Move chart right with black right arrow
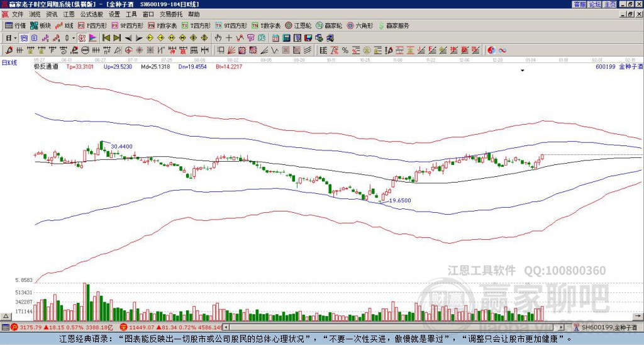This screenshot has width=644, height=345. tap(139, 38)
